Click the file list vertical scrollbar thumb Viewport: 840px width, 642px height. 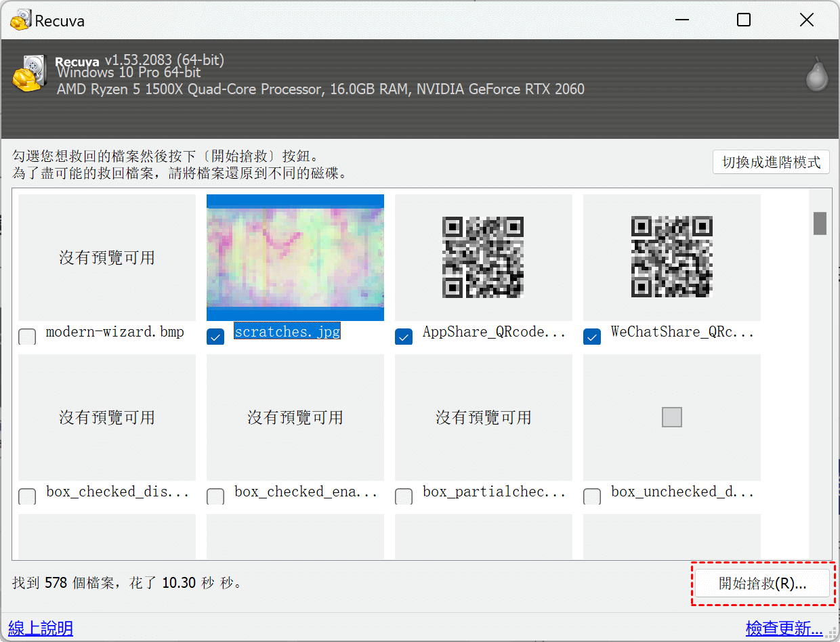tap(820, 223)
